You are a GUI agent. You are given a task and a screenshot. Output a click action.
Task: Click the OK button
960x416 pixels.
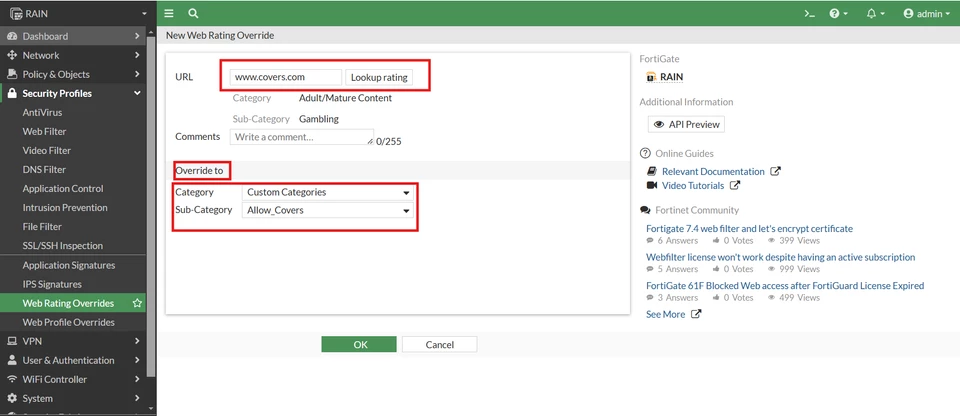pyautogui.click(x=361, y=344)
